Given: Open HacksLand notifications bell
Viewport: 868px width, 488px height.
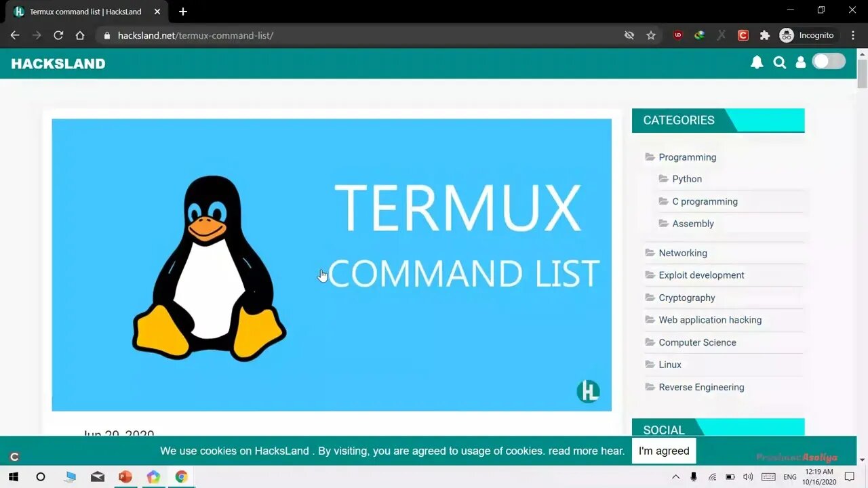Looking at the screenshot, I should pyautogui.click(x=757, y=62).
